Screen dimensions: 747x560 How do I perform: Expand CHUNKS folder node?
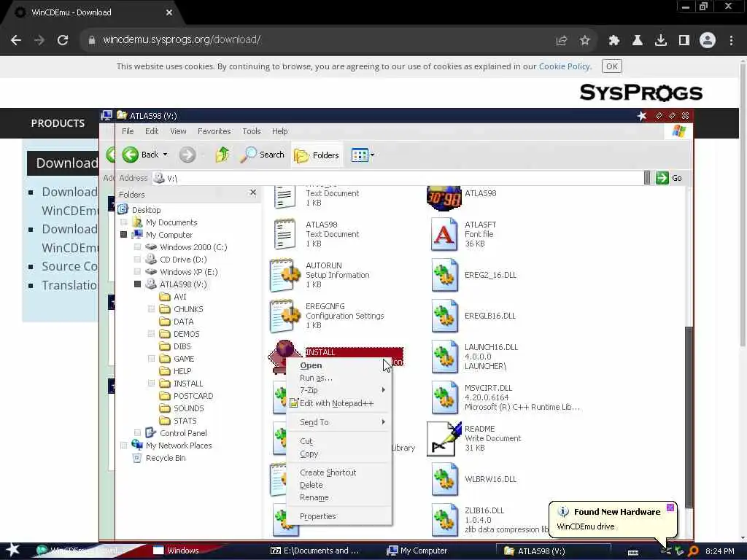click(x=151, y=309)
